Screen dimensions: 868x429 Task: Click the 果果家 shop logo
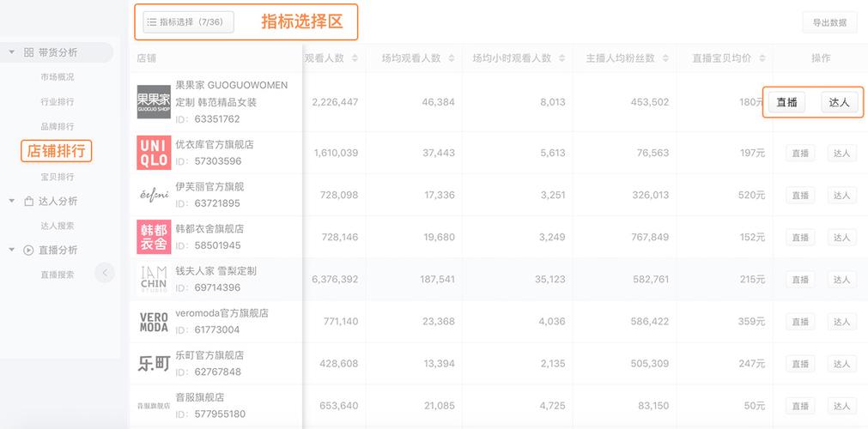point(154,102)
